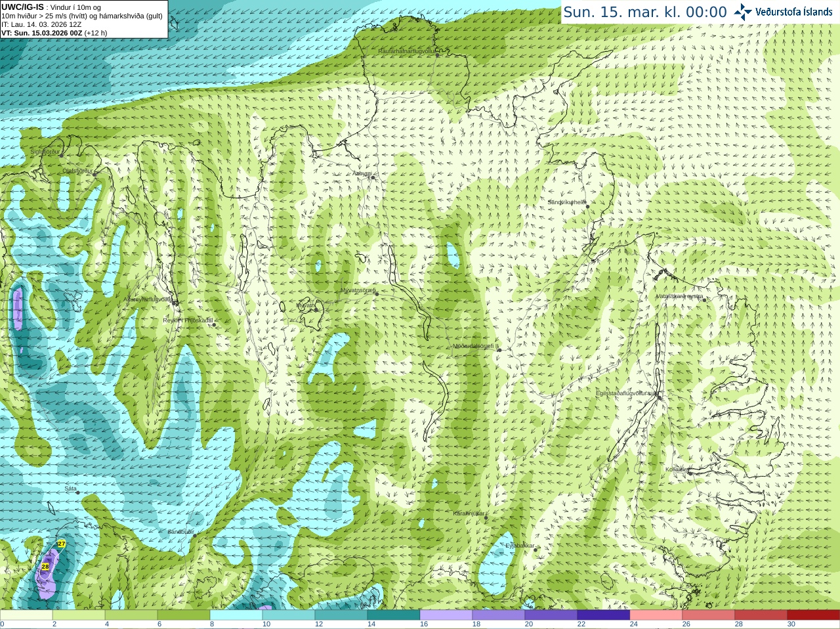
Task: Click the 'Akureyrarflugvöllur' label text
Action: click(x=148, y=299)
